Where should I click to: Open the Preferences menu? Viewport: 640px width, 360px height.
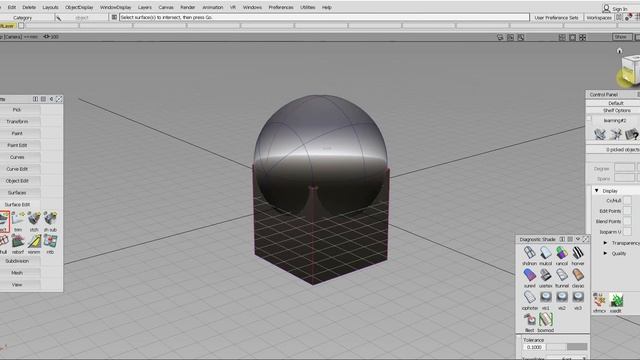[281, 7]
